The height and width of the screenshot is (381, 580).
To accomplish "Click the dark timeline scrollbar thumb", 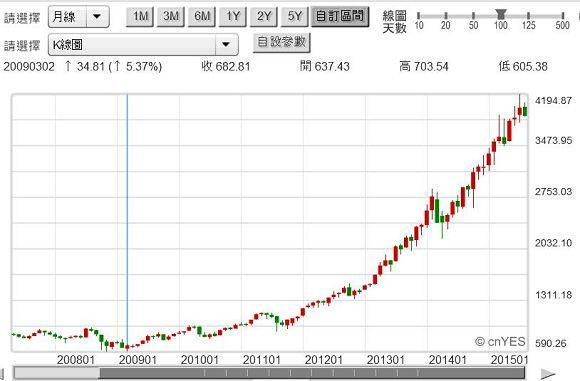I will (312, 373).
